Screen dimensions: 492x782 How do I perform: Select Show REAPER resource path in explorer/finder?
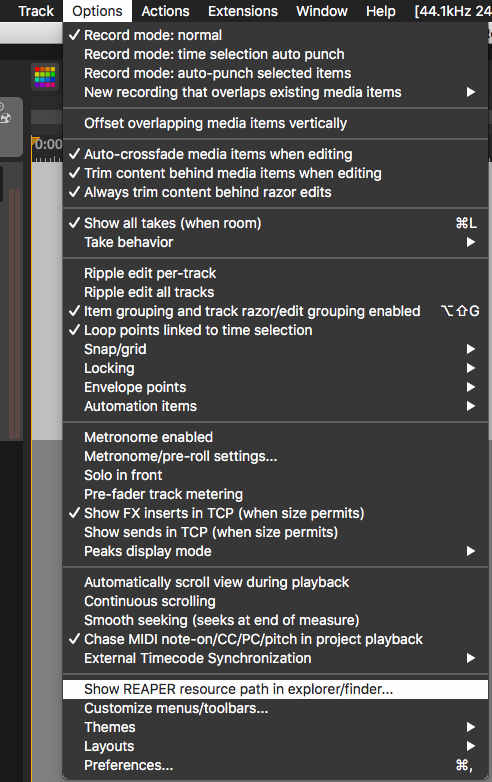(275, 689)
